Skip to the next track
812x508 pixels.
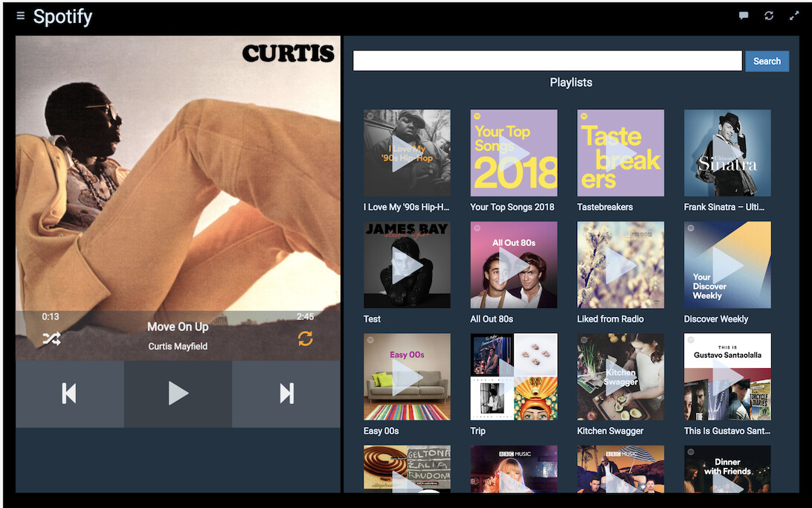286,393
